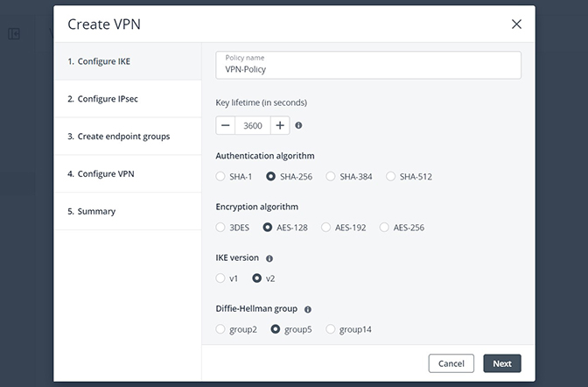Click the Key lifetime info icon
Image resolution: width=588 pixels, height=387 pixels.
pos(298,125)
